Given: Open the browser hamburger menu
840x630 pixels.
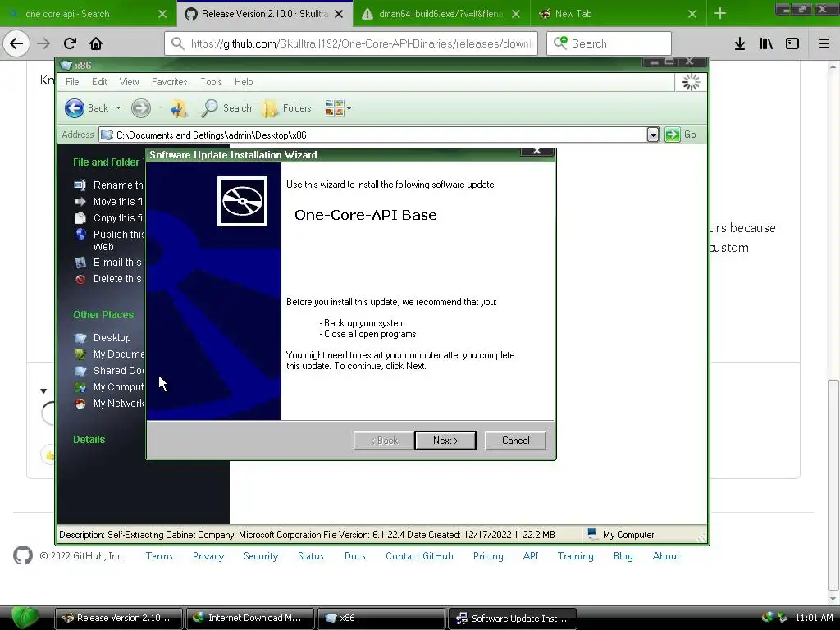Looking at the screenshot, I should (824, 43).
